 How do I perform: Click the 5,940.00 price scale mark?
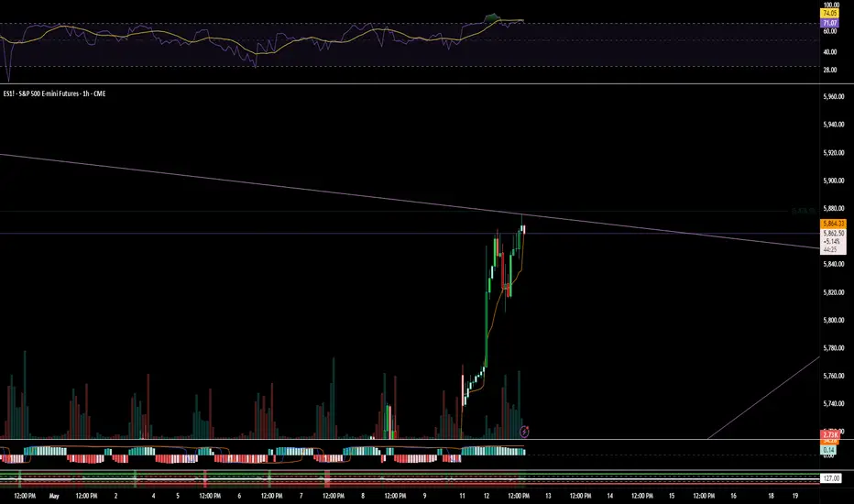pos(833,125)
